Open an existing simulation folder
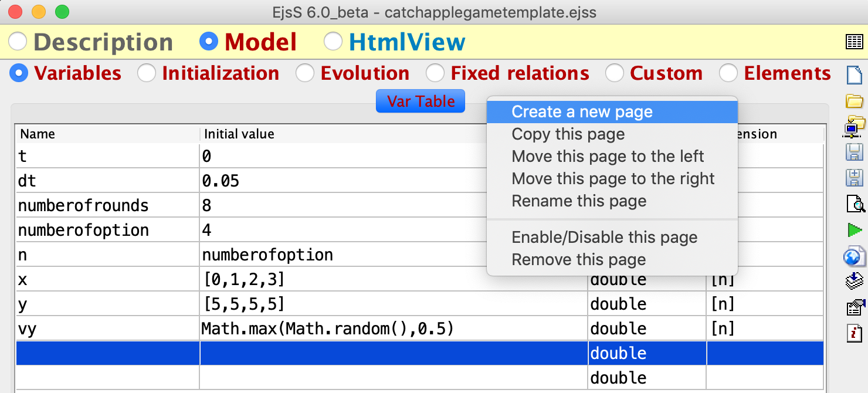 point(855,101)
